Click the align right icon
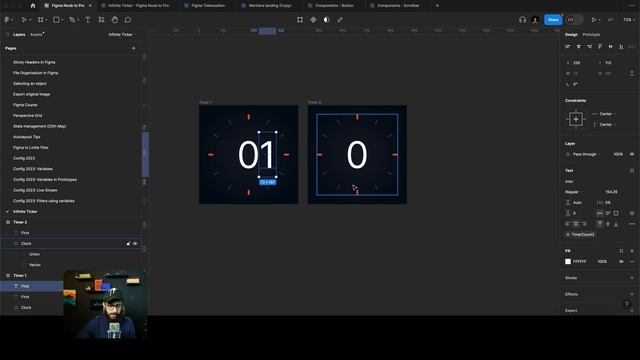 pyautogui.click(x=589, y=47)
